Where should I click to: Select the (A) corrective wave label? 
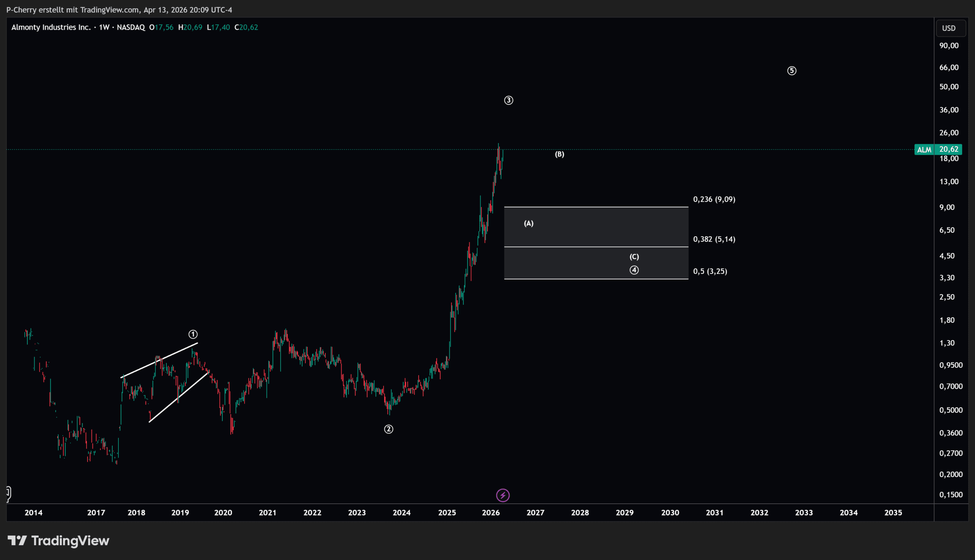529,223
